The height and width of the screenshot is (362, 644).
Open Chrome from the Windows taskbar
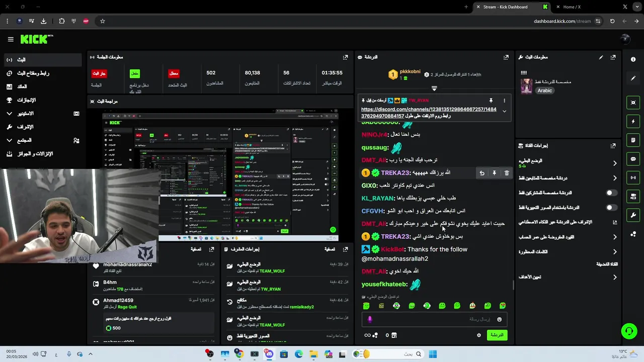239,354
